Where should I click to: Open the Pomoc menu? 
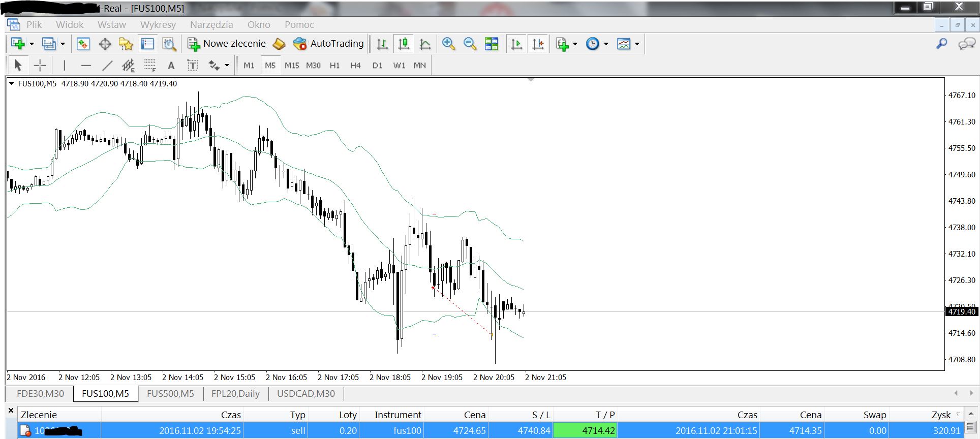(299, 24)
